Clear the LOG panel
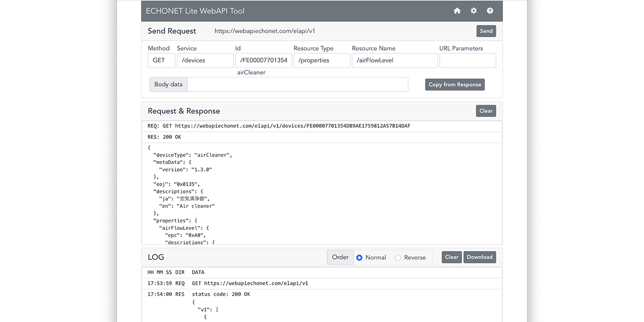This screenshot has height=322, width=644. pyautogui.click(x=451, y=257)
